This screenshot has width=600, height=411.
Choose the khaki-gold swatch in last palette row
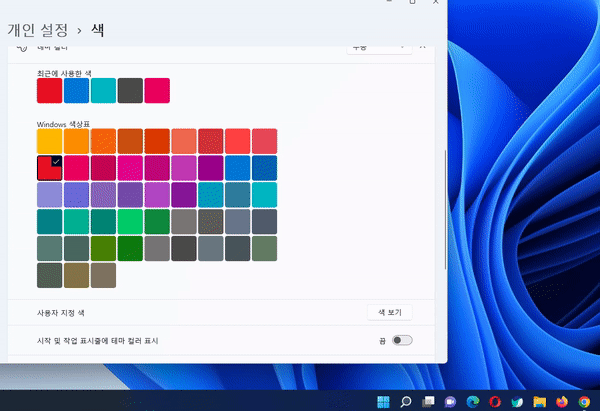[x=76, y=275]
